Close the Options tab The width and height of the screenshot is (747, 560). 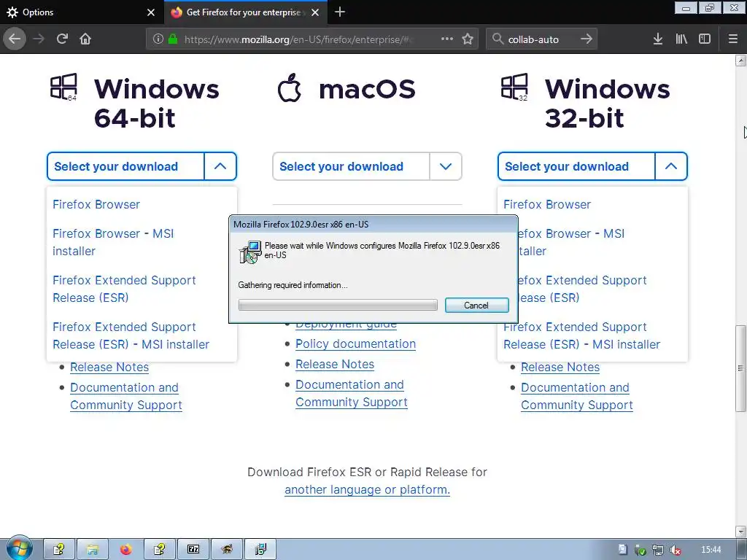click(x=150, y=12)
